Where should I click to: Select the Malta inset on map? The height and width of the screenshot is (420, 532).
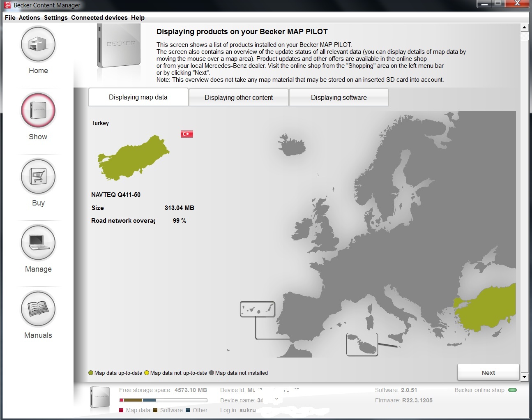point(362,344)
